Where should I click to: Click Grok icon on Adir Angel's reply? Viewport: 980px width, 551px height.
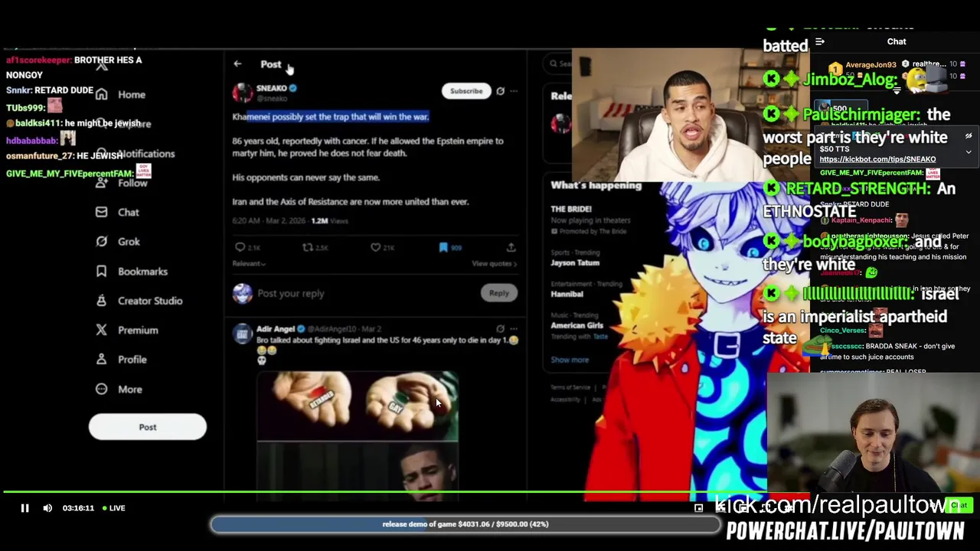(x=500, y=329)
